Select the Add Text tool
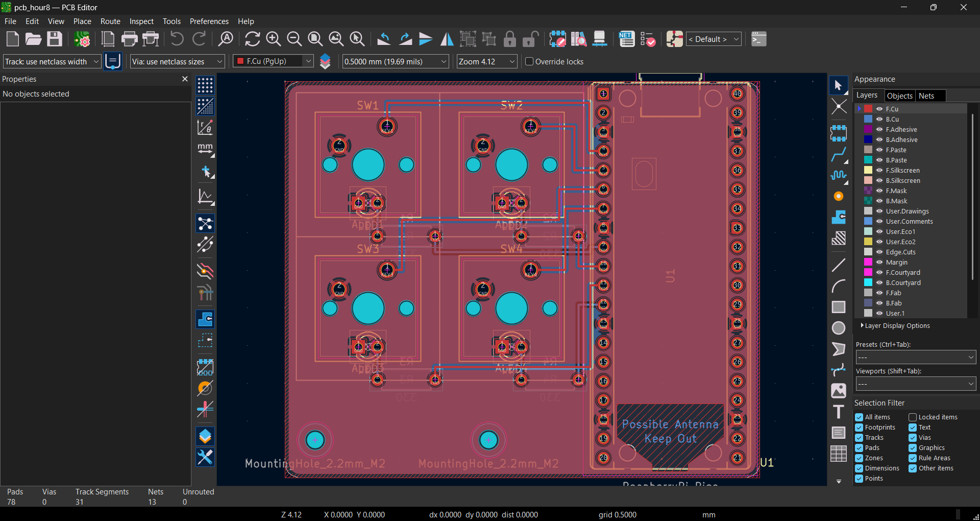This screenshot has height=521, width=980. tap(839, 412)
